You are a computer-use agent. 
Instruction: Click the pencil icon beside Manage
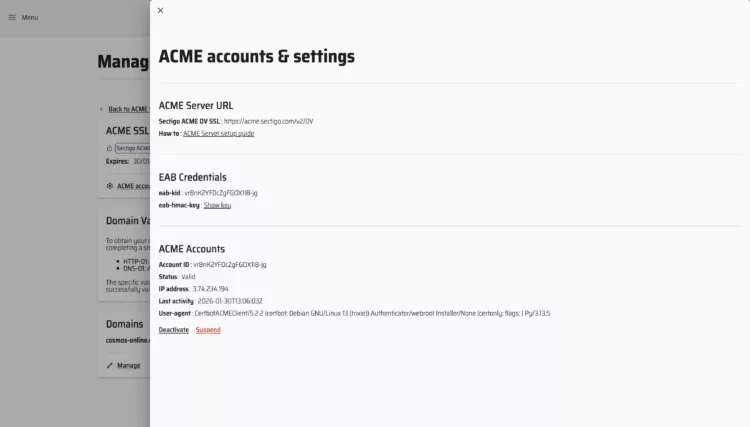point(109,365)
